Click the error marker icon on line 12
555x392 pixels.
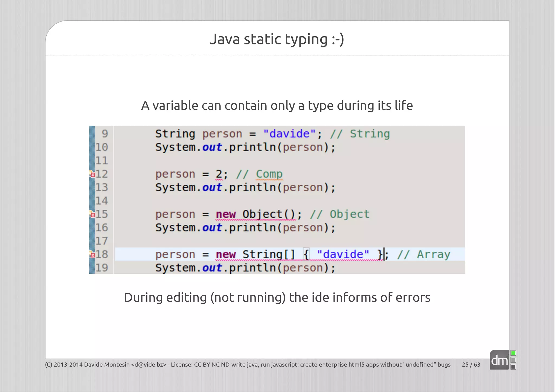(92, 174)
